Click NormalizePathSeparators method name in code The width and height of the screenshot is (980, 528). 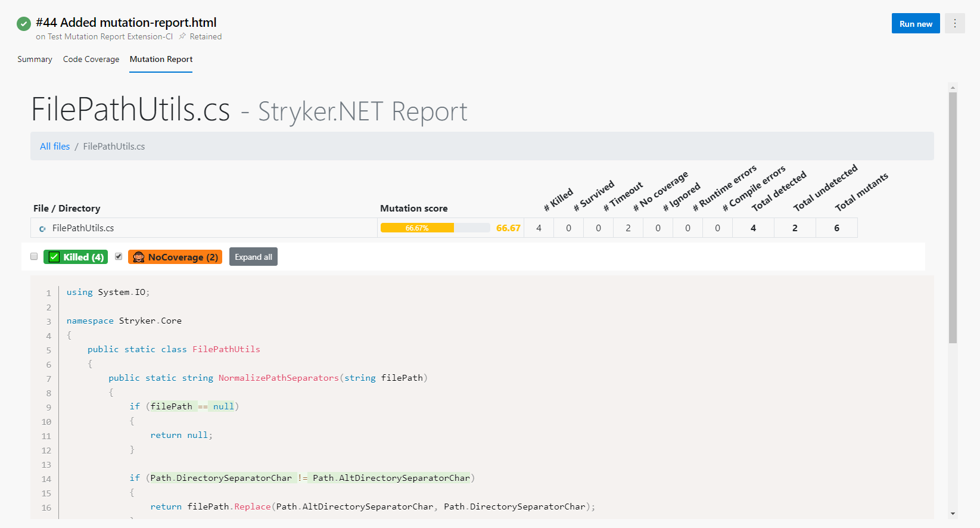[x=278, y=378]
